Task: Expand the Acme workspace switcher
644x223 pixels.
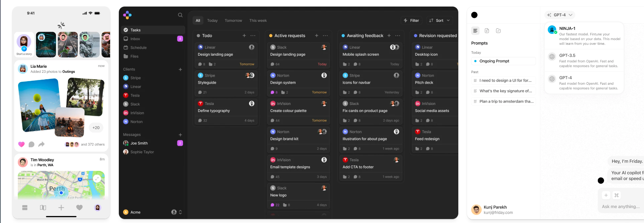Action: point(180,212)
